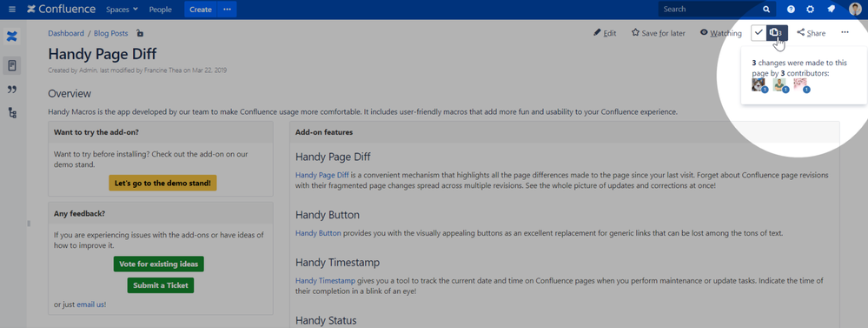868x328 pixels.
Task: Click the search magnifier icon
Action: [x=766, y=10]
